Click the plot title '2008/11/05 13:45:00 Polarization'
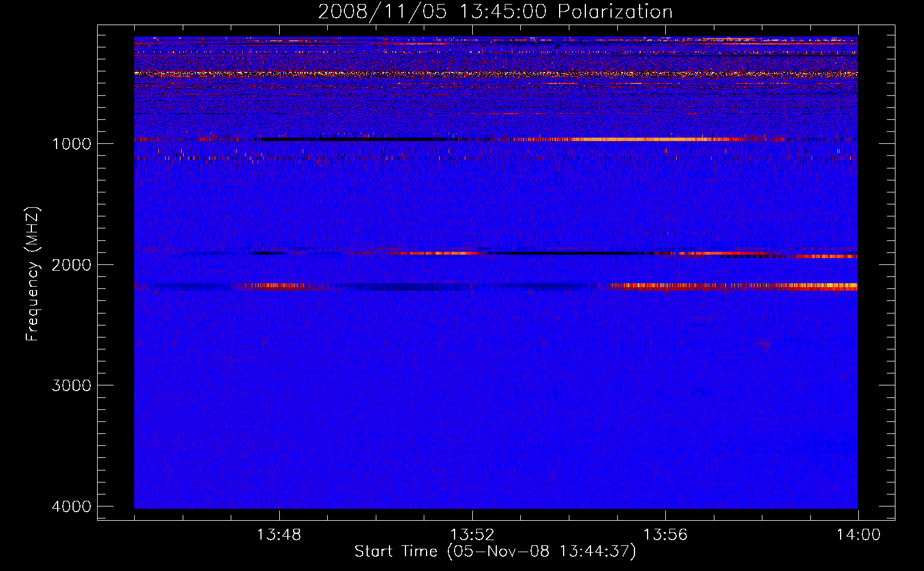This screenshot has height=571, width=924. point(495,12)
